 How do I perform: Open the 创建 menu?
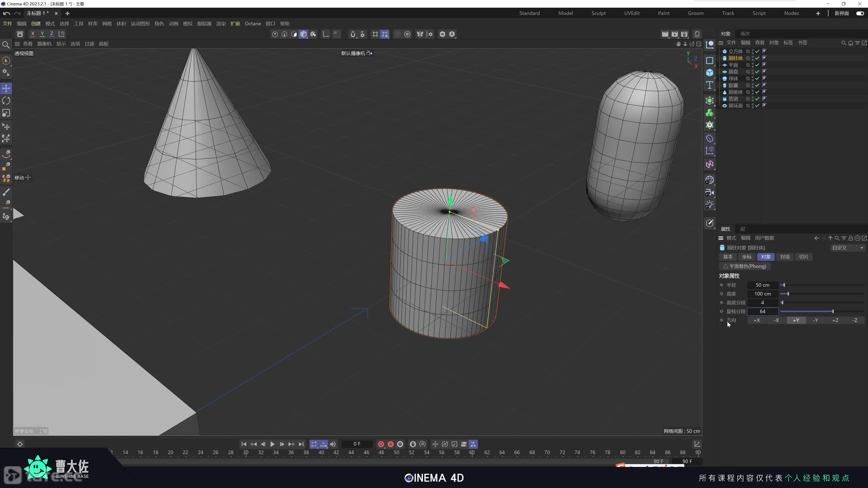36,24
